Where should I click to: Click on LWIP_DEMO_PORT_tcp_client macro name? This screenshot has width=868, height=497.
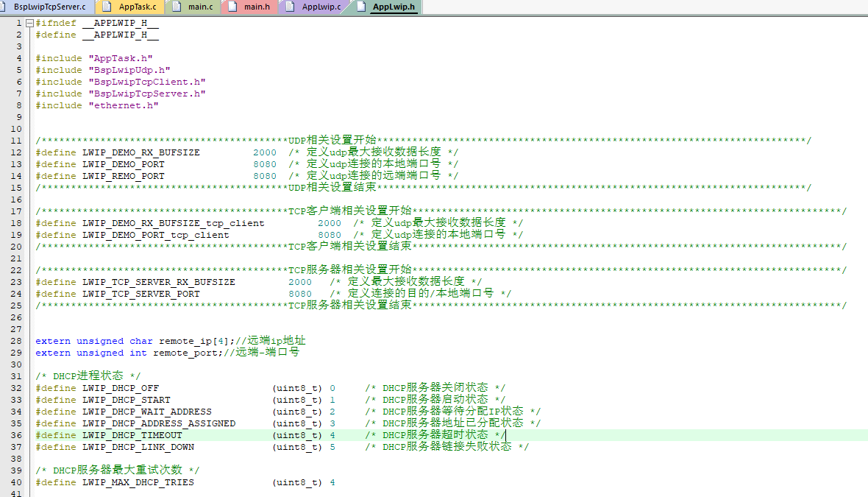tap(155, 235)
